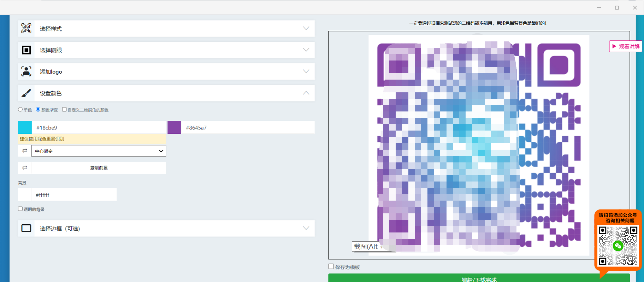Click the 复制前景 button

click(99, 168)
